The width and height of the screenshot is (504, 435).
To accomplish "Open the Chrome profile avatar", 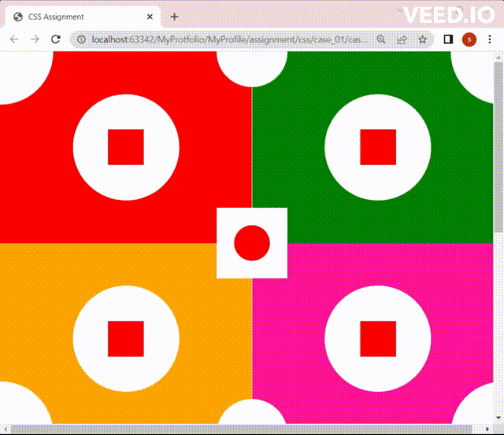I will click(x=469, y=39).
